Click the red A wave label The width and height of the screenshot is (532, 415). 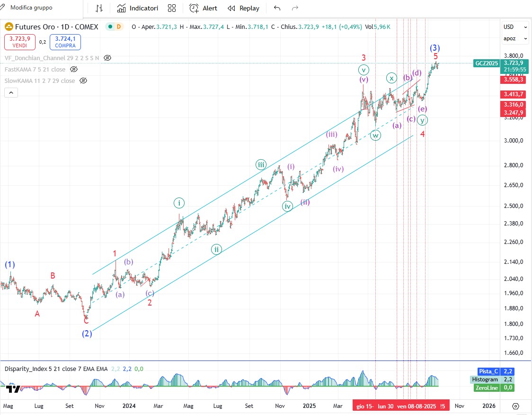(37, 314)
